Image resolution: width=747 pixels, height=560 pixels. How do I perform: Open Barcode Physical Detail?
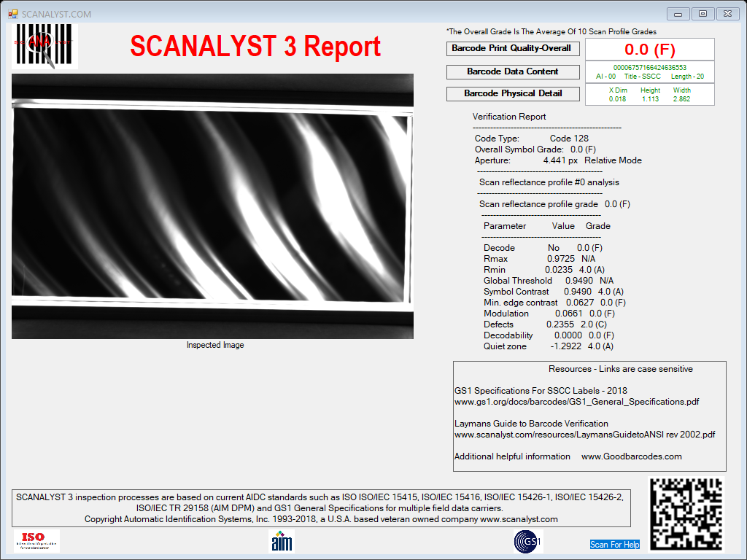tap(513, 94)
